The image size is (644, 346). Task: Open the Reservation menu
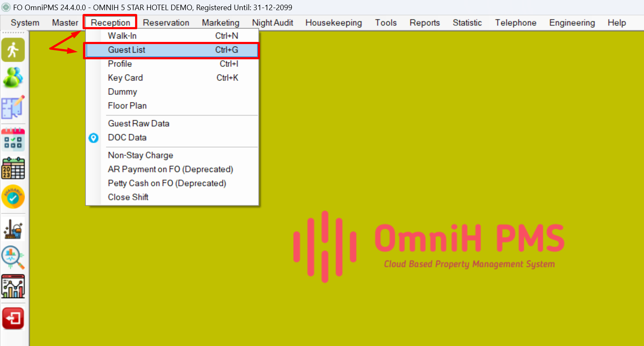[166, 23]
